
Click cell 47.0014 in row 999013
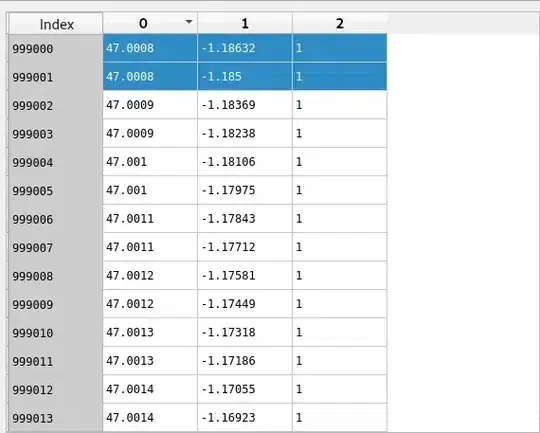150,417
